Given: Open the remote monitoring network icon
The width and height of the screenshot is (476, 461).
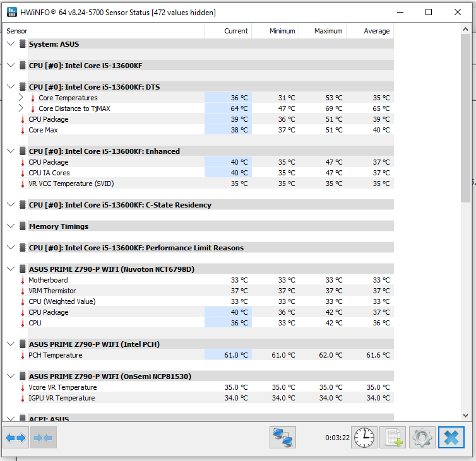Looking at the screenshot, I should tap(283, 437).
